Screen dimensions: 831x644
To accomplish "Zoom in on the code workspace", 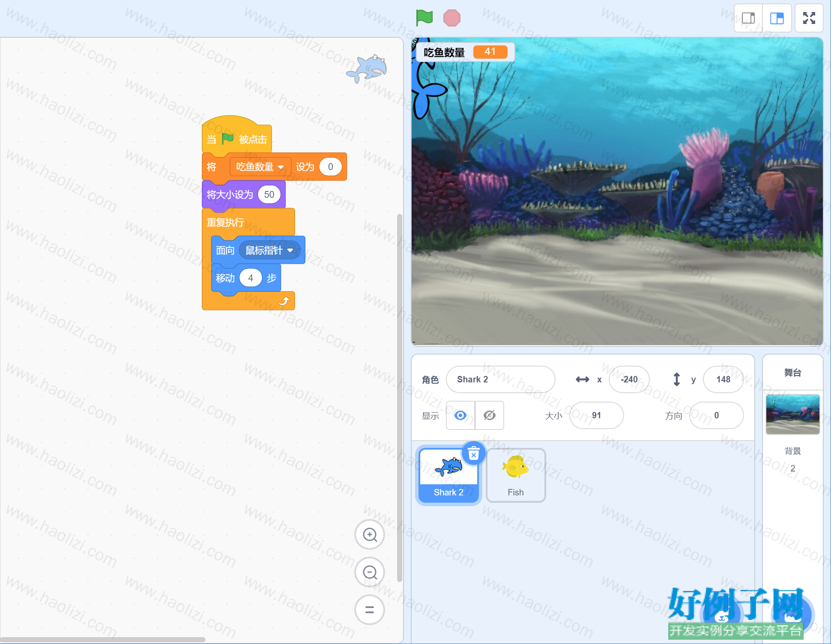I will coord(370,534).
